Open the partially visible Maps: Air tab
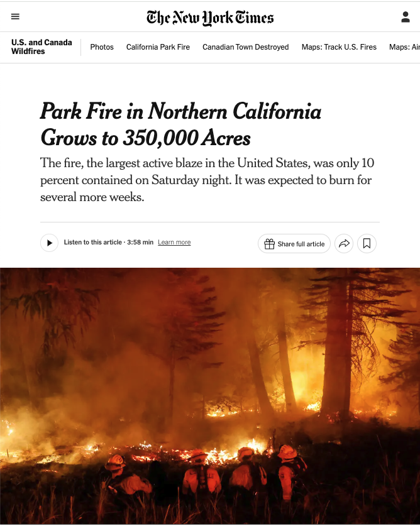 coord(404,47)
